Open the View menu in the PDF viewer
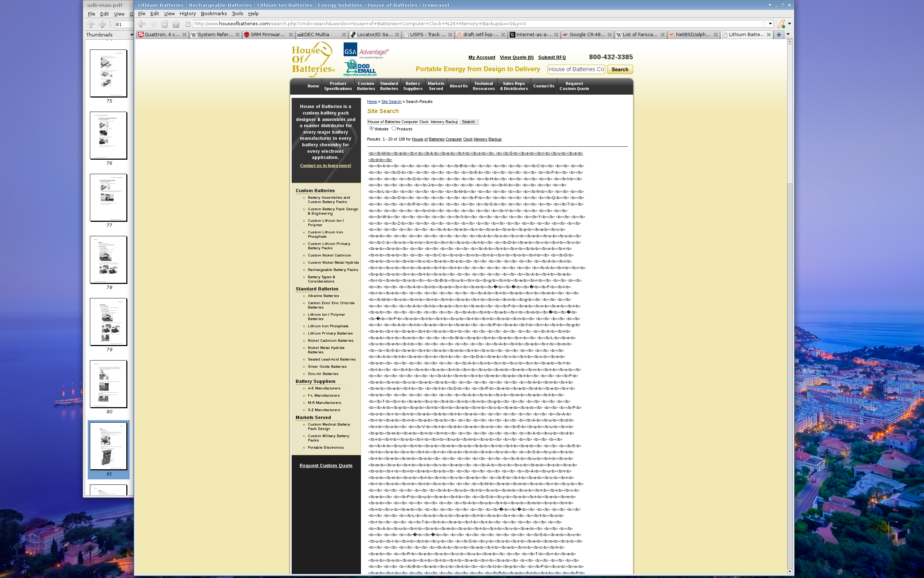This screenshot has width=924, height=578. [x=119, y=14]
